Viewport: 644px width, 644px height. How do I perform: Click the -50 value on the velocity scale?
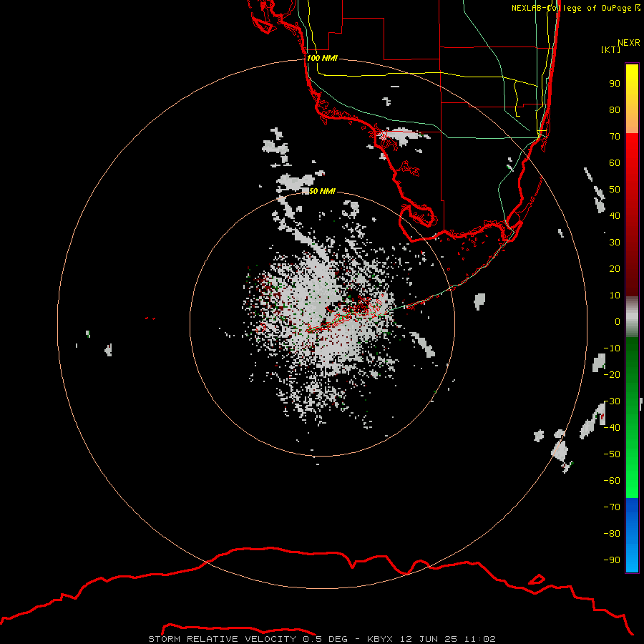612,454
